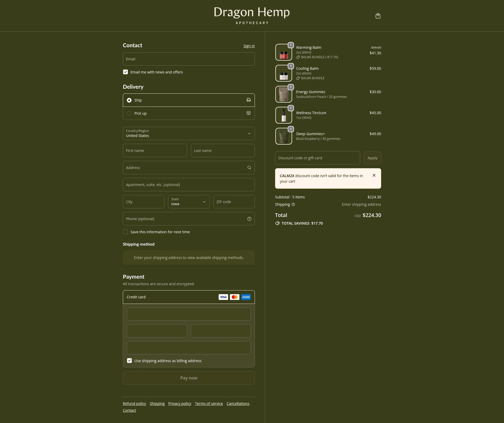Dismiss the CALM2X discount error message
The image size is (504, 423).
374,175
